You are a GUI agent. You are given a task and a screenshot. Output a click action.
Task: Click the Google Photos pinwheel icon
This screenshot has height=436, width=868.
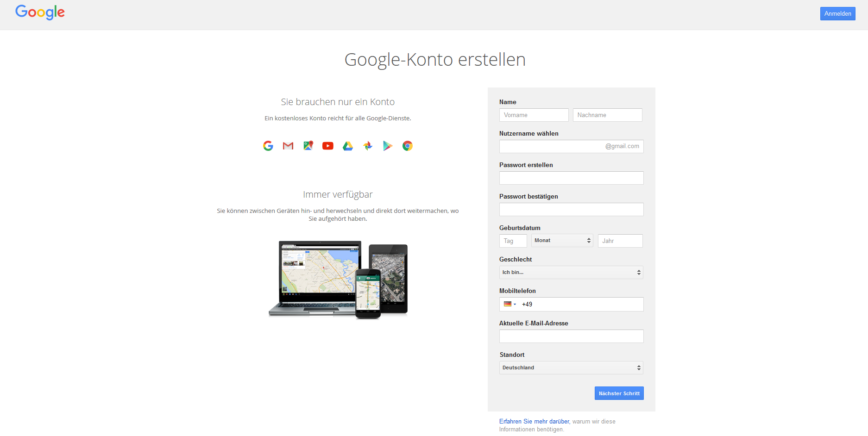(x=368, y=146)
